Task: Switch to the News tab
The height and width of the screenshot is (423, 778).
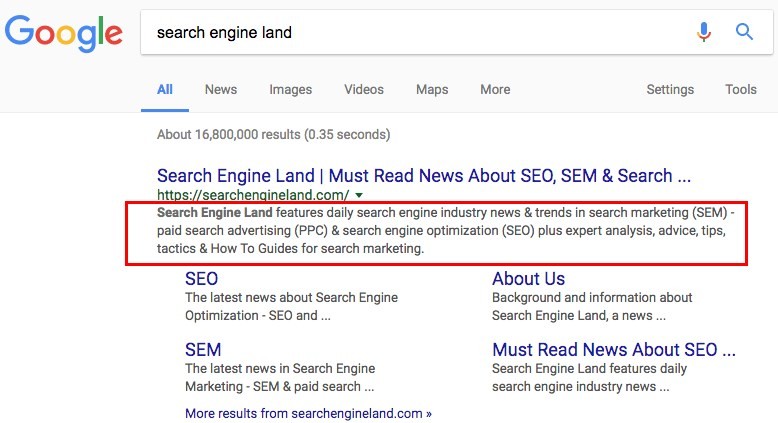Action: pos(221,89)
